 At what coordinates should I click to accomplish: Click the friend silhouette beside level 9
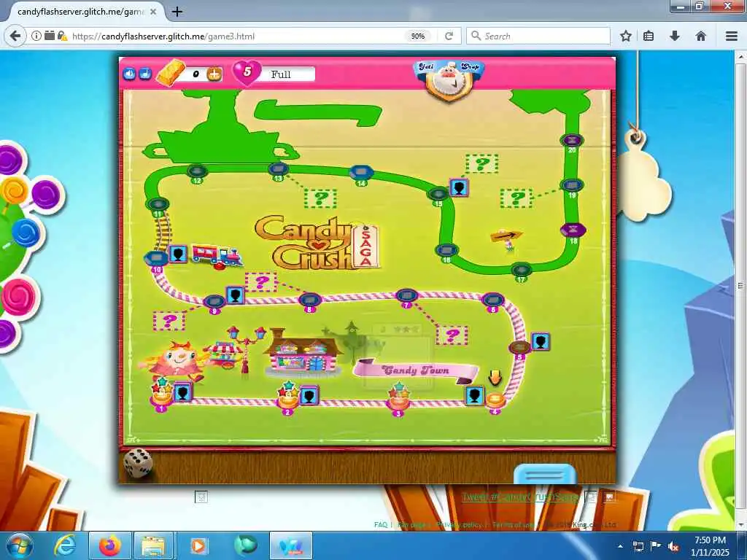point(235,295)
